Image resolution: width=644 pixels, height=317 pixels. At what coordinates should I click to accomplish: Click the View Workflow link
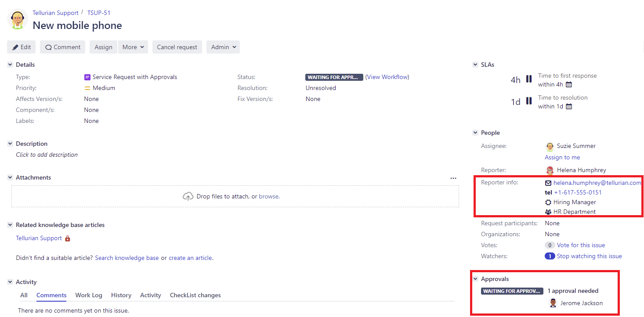pos(387,77)
